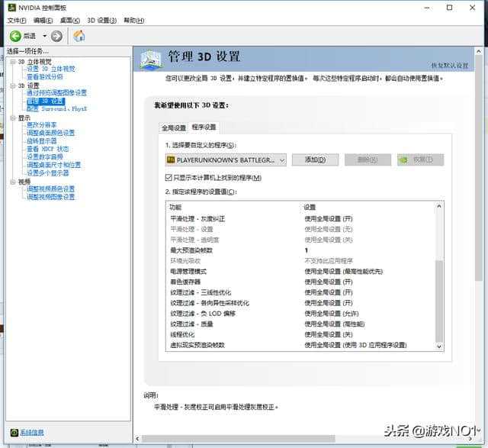Screen dimensions: 488x448
Task: Open 查看 HDCP 状态 in the tree
Action: pos(47,149)
